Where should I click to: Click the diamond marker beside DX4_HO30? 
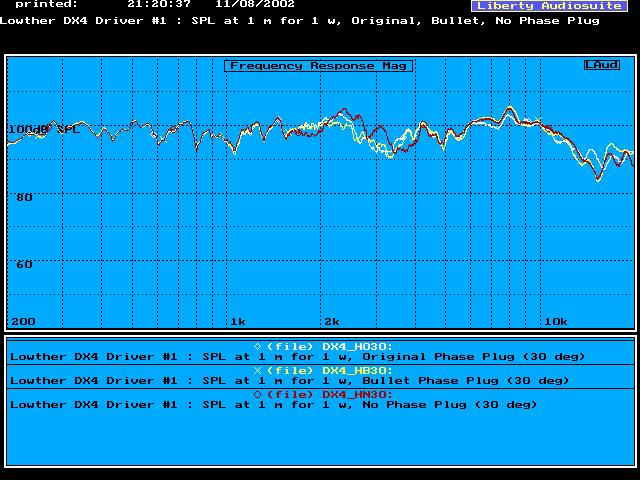coord(258,347)
